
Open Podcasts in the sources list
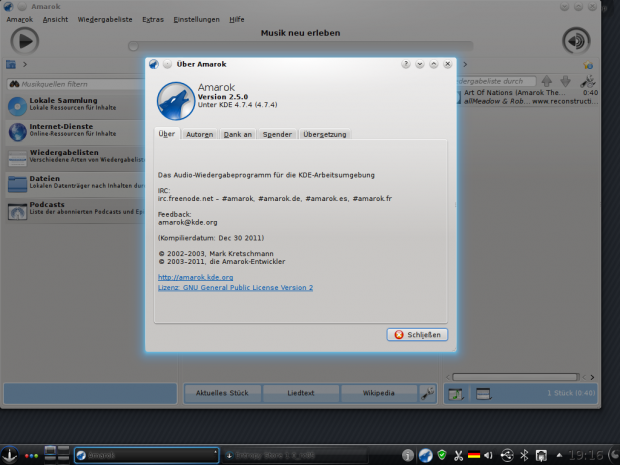(76, 210)
